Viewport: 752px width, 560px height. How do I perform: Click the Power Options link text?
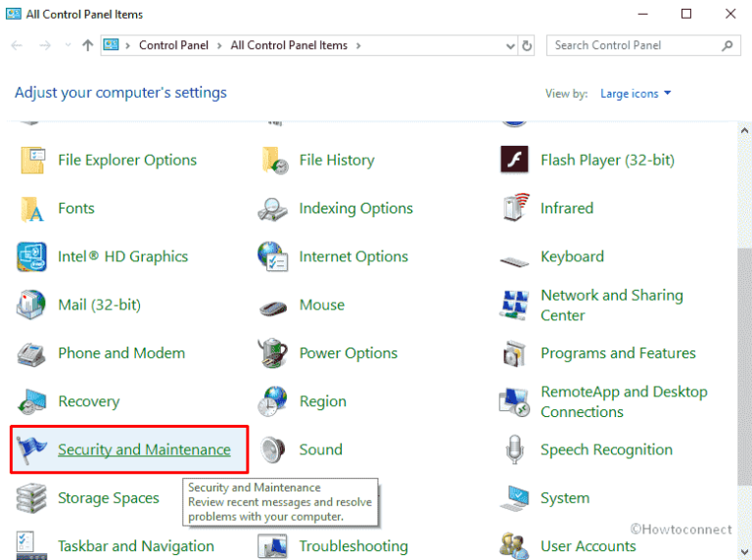pyautogui.click(x=349, y=353)
